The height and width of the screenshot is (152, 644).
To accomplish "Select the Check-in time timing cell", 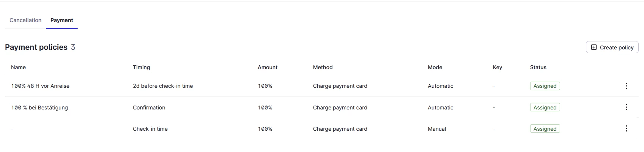I will pyautogui.click(x=150, y=129).
